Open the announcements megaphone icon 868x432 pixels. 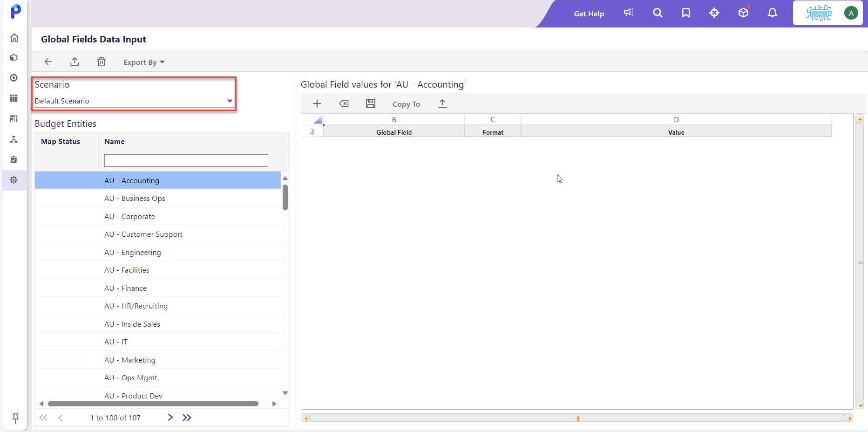tap(629, 13)
